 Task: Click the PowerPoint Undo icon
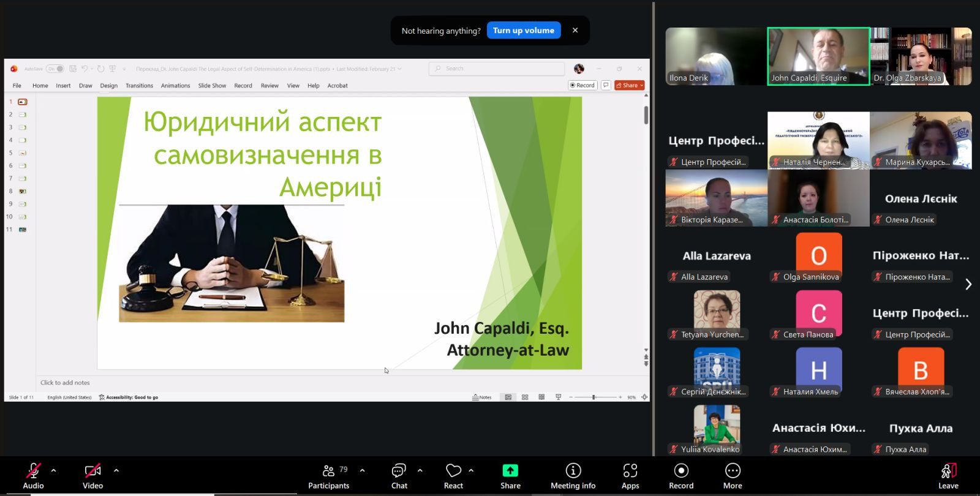point(85,69)
